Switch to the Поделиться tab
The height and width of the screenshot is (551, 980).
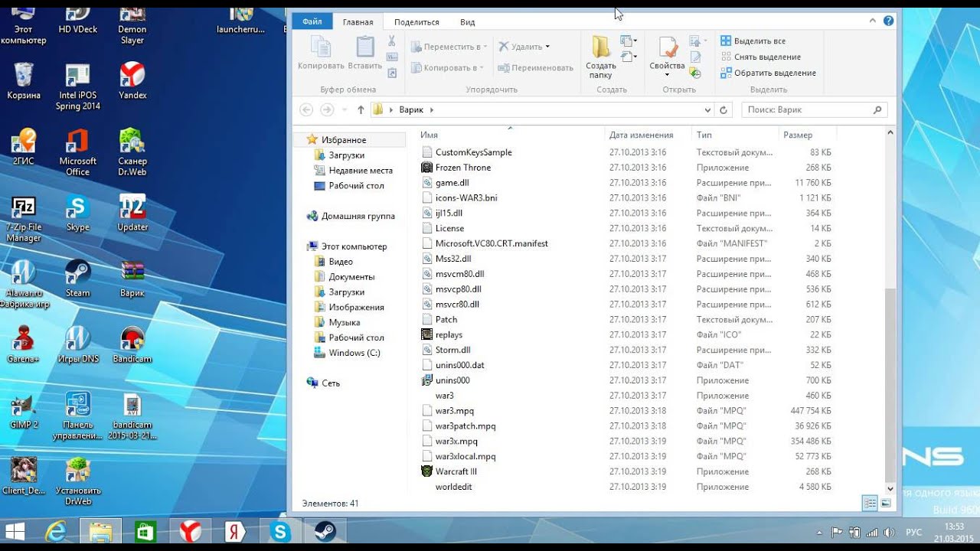click(x=416, y=22)
